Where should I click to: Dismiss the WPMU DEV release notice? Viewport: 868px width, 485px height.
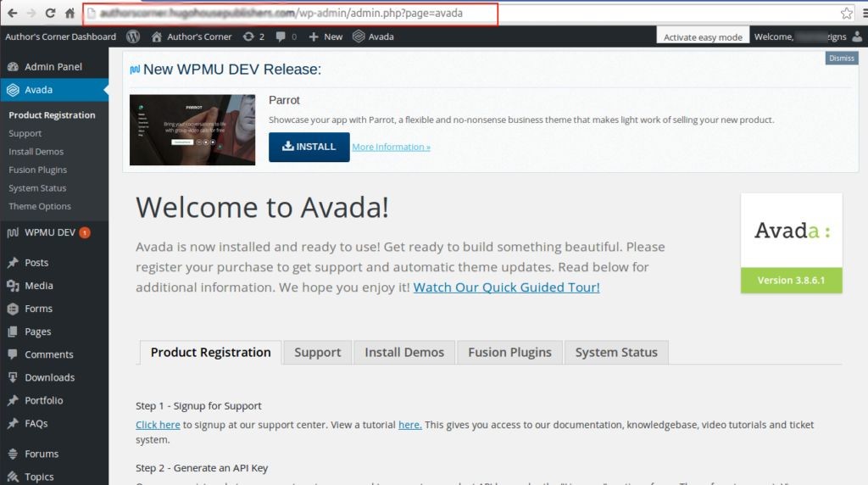click(x=841, y=59)
